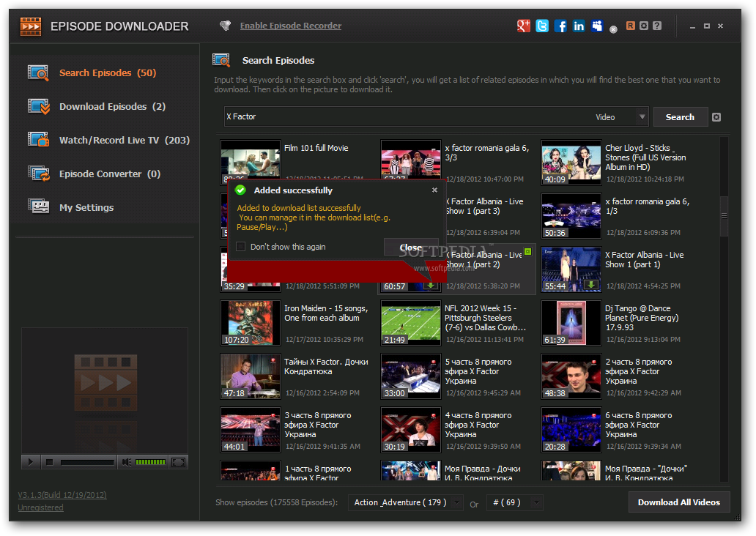The height and width of the screenshot is (536, 756).
Task: Dismiss the social share icons row
Action: [x=613, y=30]
